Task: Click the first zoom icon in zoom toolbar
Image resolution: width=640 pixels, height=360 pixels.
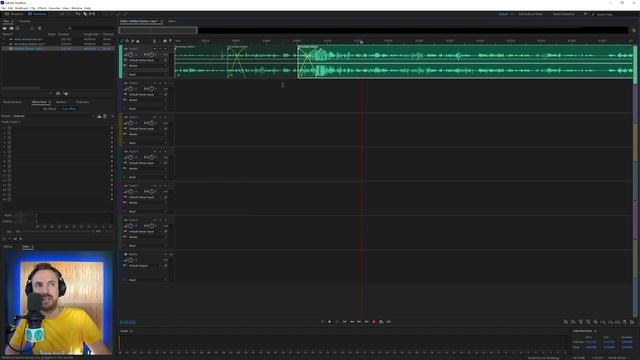Action: pos(566,322)
